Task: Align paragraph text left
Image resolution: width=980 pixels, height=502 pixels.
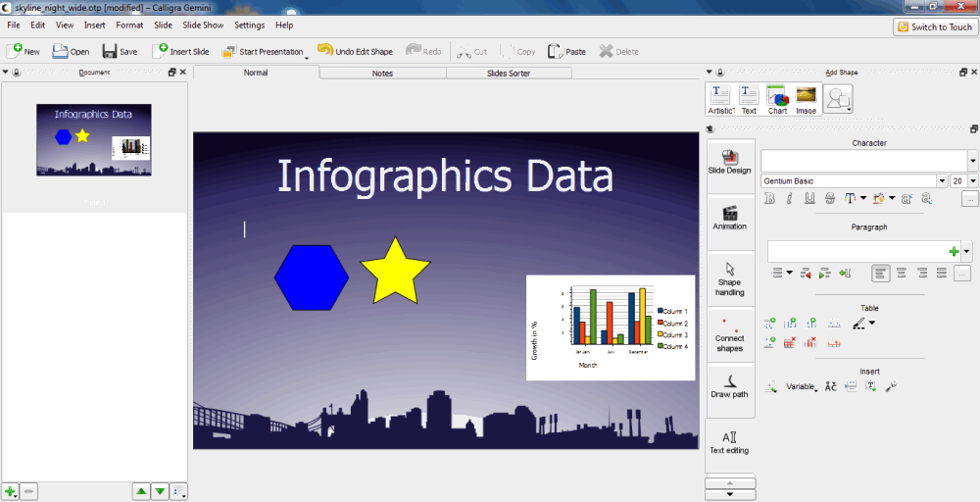Action: 881,274
